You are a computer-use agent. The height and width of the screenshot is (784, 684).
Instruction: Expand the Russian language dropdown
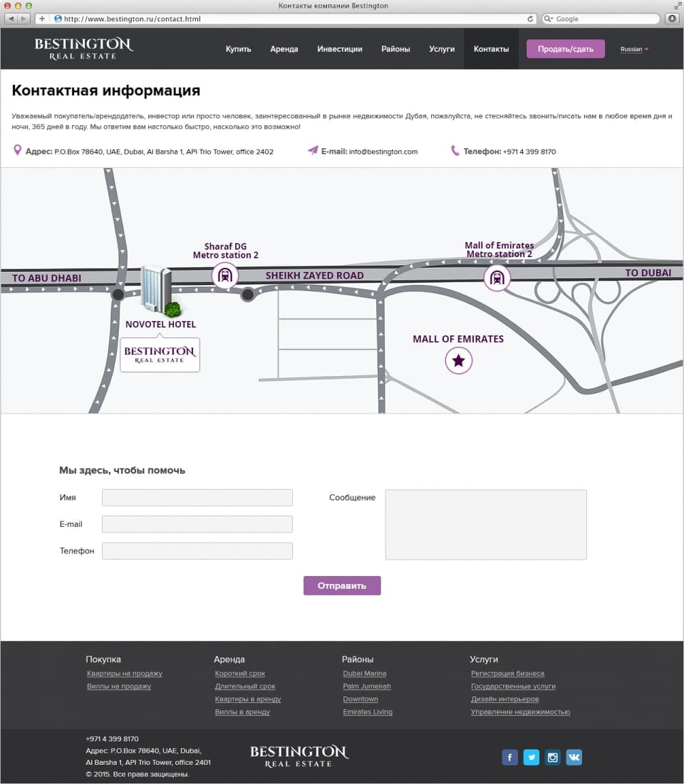point(634,49)
